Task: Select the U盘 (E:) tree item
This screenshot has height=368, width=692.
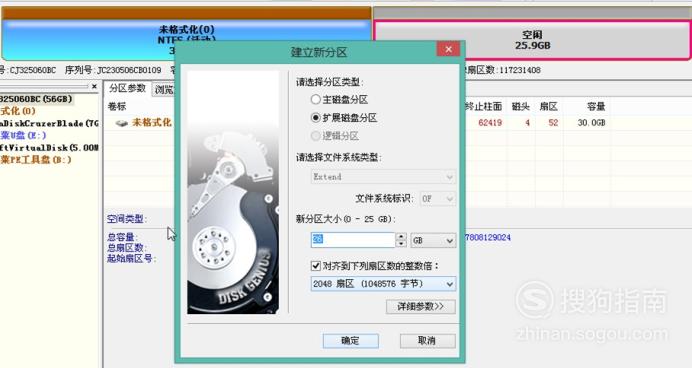Action: [x=23, y=135]
